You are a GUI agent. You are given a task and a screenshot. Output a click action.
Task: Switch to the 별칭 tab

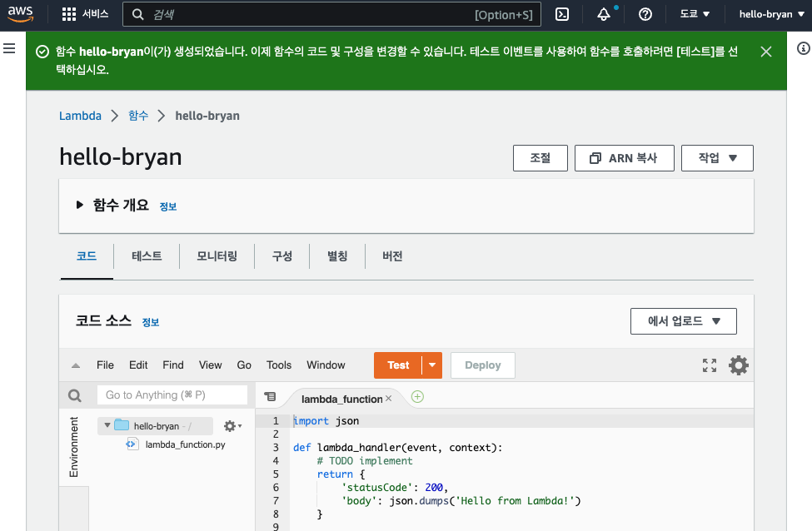pos(337,256)
